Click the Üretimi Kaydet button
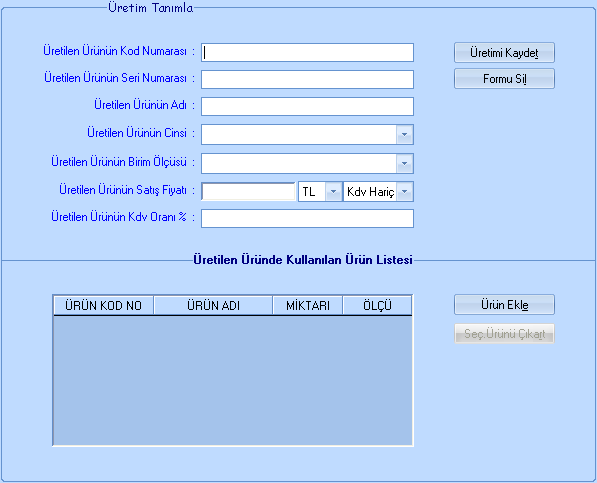Image resolution: width=597 pixels, height=483 pixels. pos(504,53)
